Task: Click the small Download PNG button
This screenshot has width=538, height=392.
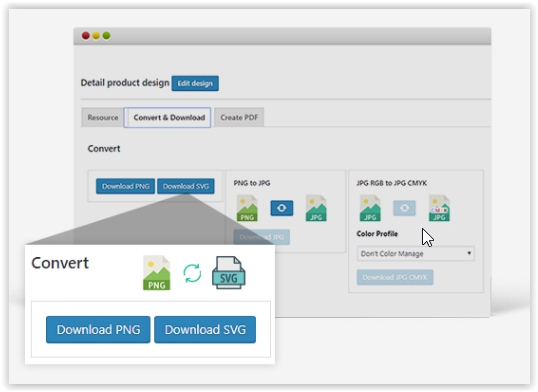Action: (126, 186)
